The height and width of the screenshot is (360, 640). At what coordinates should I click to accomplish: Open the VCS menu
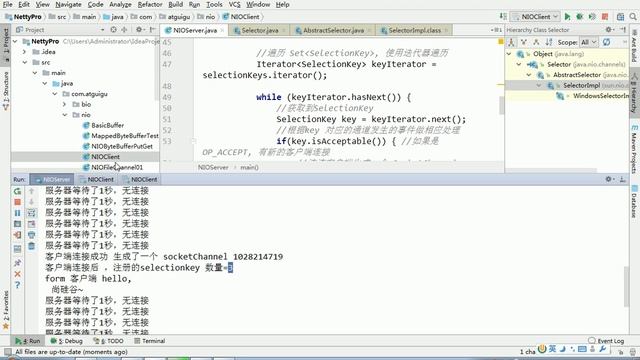point(234,4)
